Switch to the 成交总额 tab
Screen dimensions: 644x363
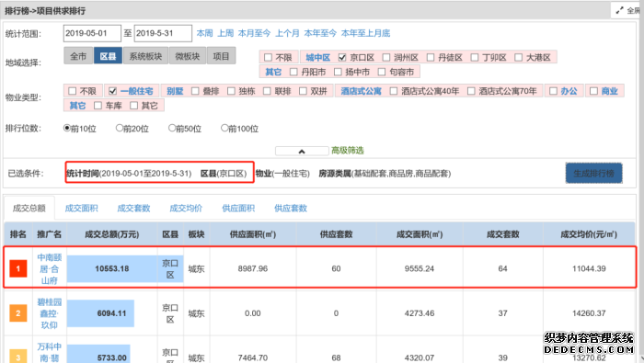(x=29, y=209)
